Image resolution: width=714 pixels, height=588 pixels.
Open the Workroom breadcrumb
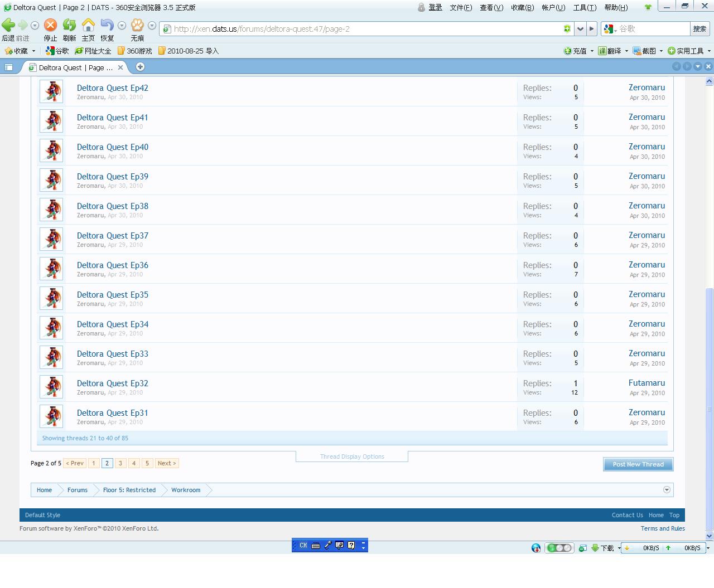[x=186, y=490]
